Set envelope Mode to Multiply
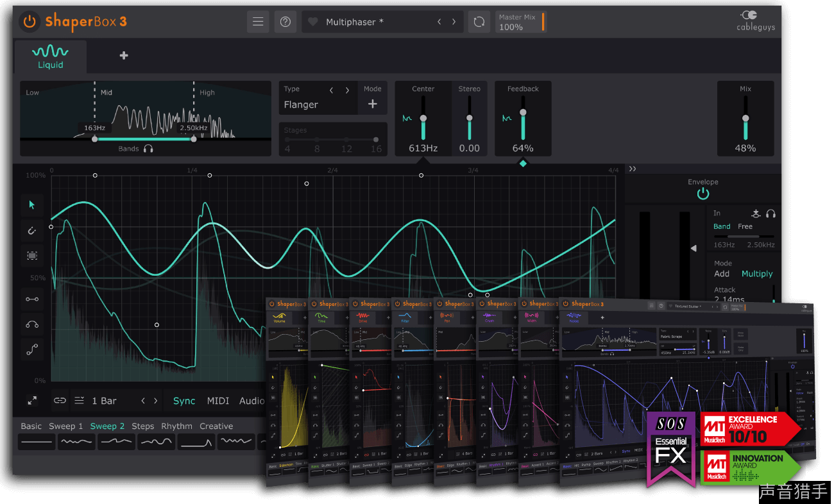 tap(757, 274)
